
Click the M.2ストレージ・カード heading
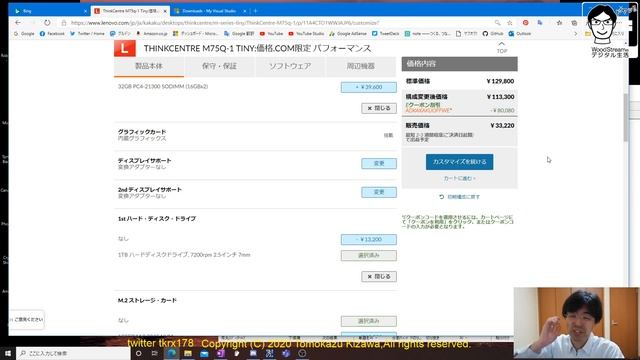[x=147, y=300]
